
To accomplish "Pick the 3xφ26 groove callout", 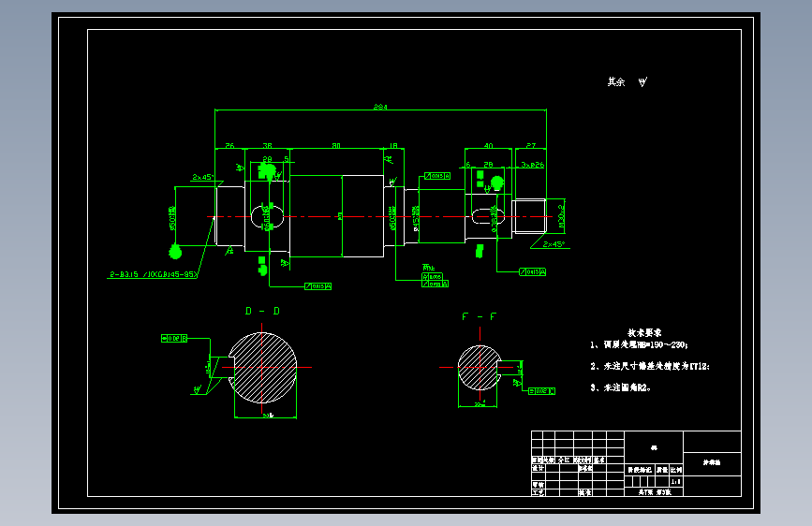I will (x=532, y=164).
